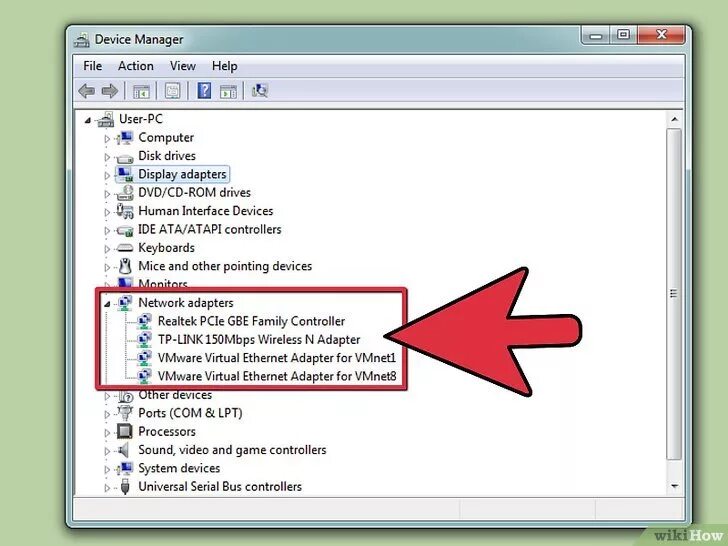
Task: Expand the Sound, video and game controllers node
Action: click(x=107, y=451)
